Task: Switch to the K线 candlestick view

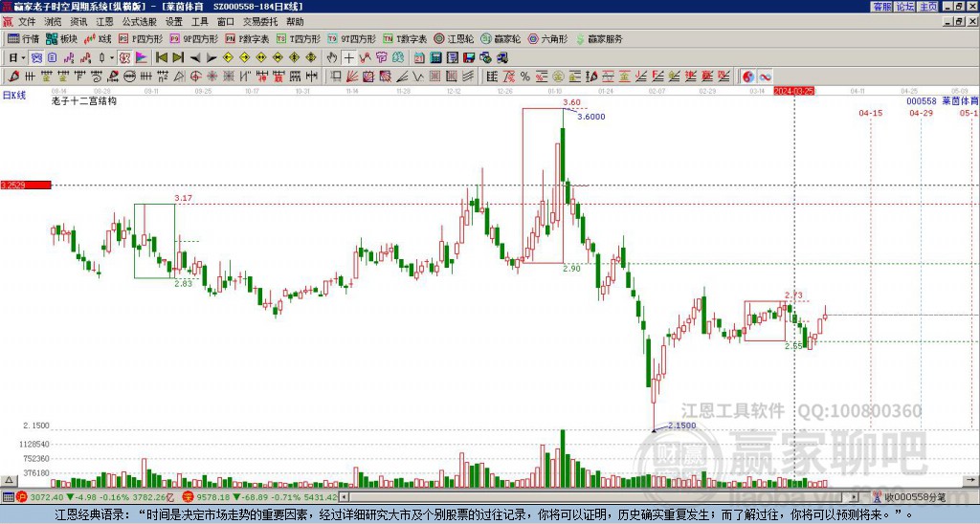Action: [98, 38]
